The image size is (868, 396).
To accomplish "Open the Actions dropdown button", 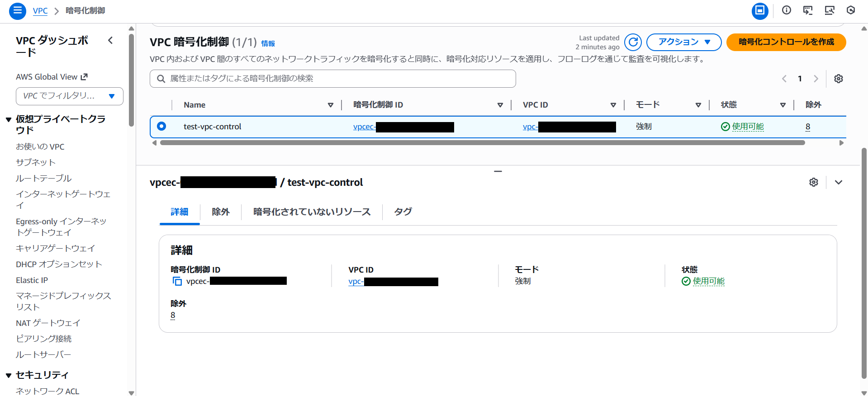I will pos(684,42).
